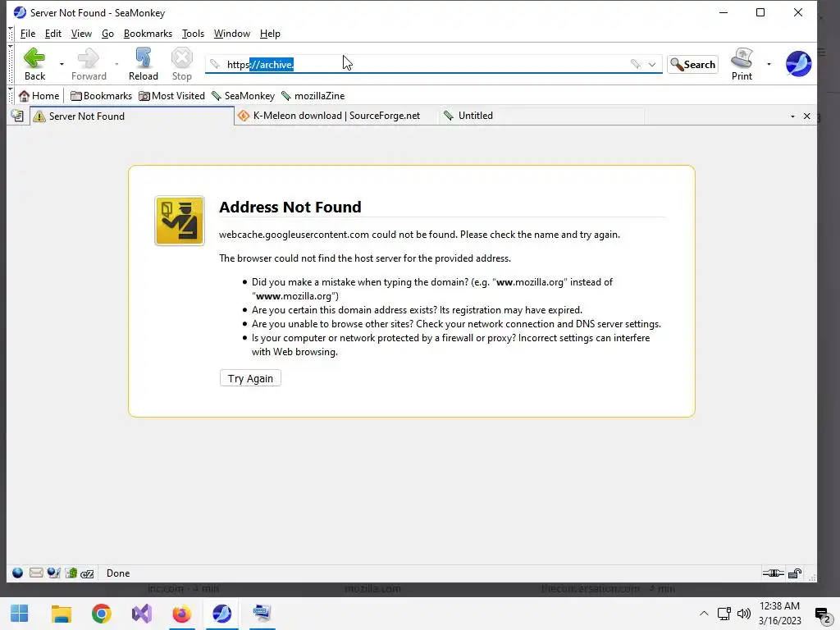The width and height of the screenshot is (840, 630).
Task: Click the Stop loading icon
Action: (x=181, y=64)
